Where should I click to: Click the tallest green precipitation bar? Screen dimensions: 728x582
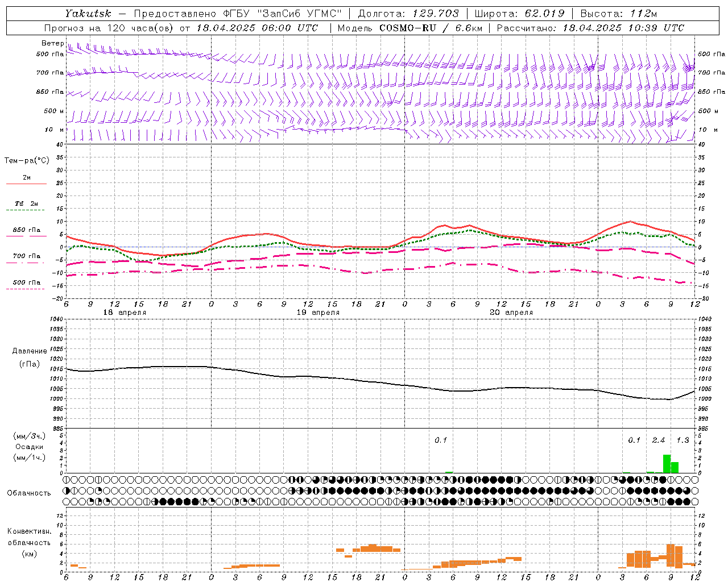tap(667, 464)
